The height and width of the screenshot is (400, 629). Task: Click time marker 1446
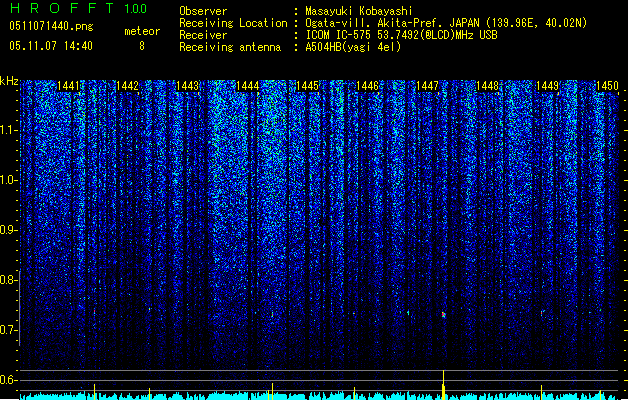tap(367, 86)
